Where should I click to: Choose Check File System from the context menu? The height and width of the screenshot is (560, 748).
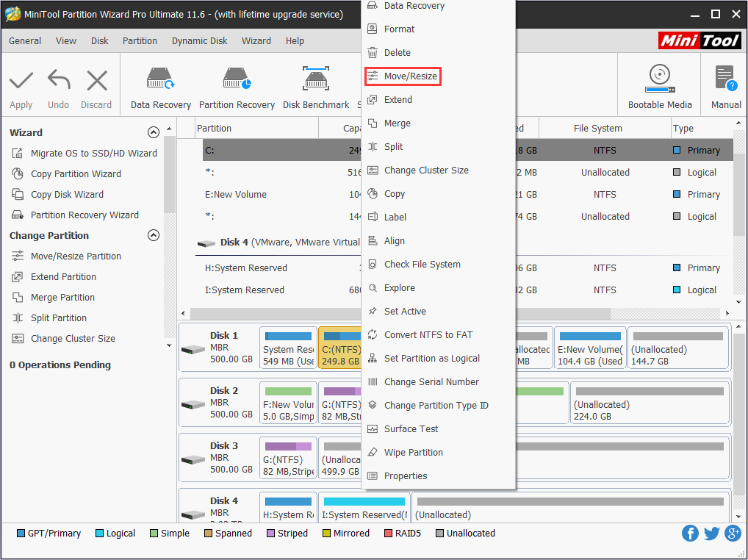(439, 265)
